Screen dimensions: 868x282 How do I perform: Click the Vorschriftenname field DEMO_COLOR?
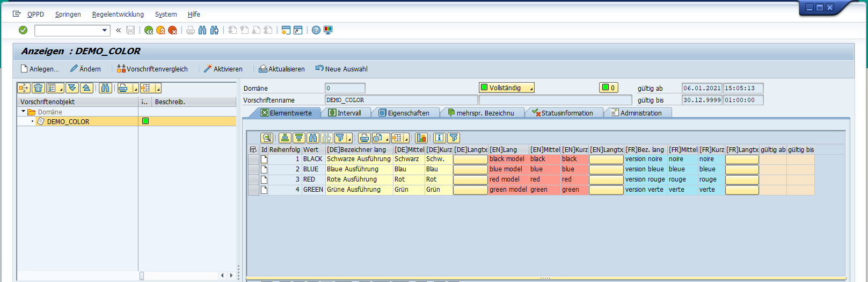coord(401,100)
